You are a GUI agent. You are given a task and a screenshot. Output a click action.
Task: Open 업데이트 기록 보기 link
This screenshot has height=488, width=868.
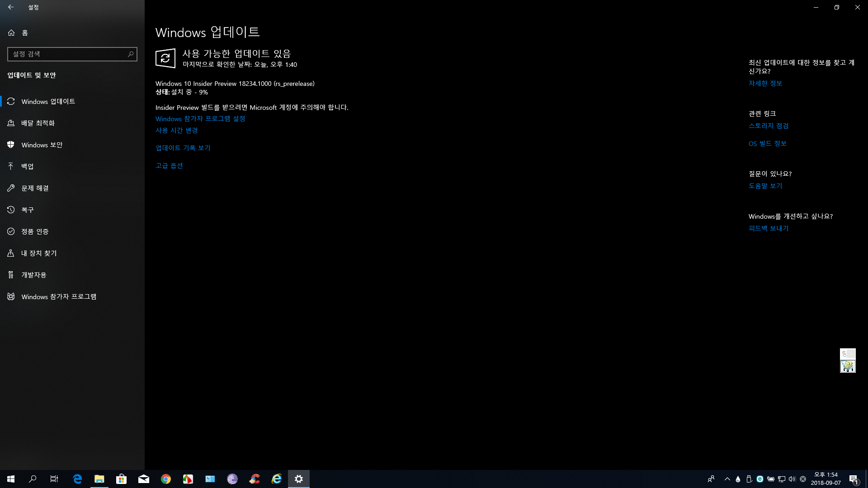coord(183,148)
